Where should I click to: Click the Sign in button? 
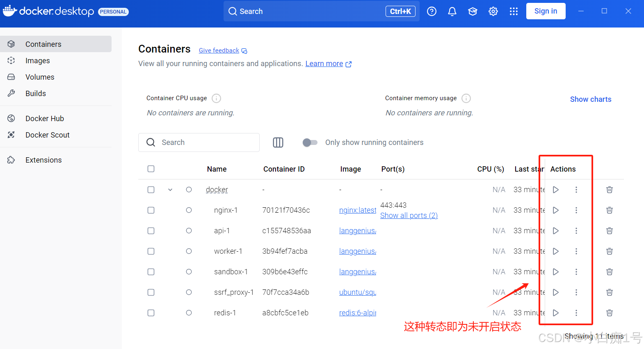(546, 11)
